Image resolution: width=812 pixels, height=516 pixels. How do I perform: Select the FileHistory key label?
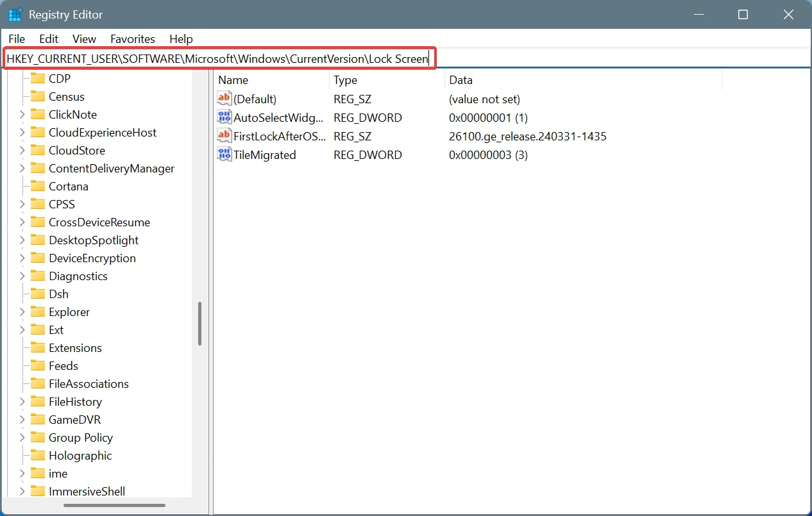point(75,401)
